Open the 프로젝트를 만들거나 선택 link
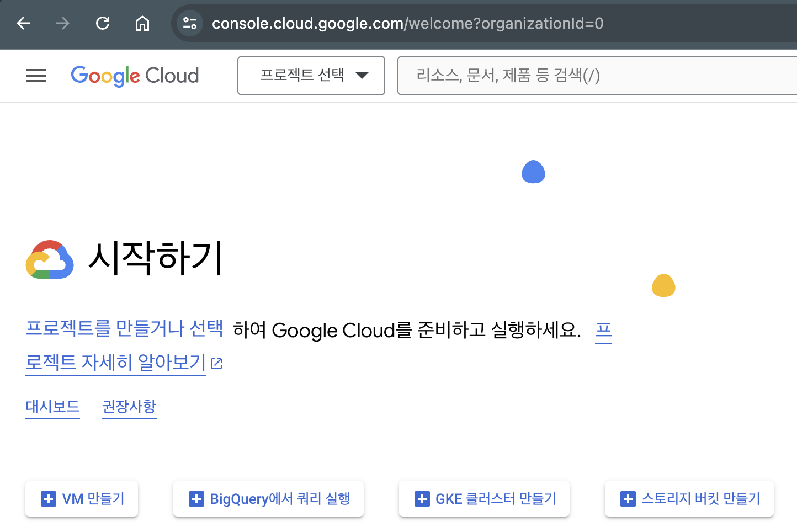 click(x=124, y=328)
